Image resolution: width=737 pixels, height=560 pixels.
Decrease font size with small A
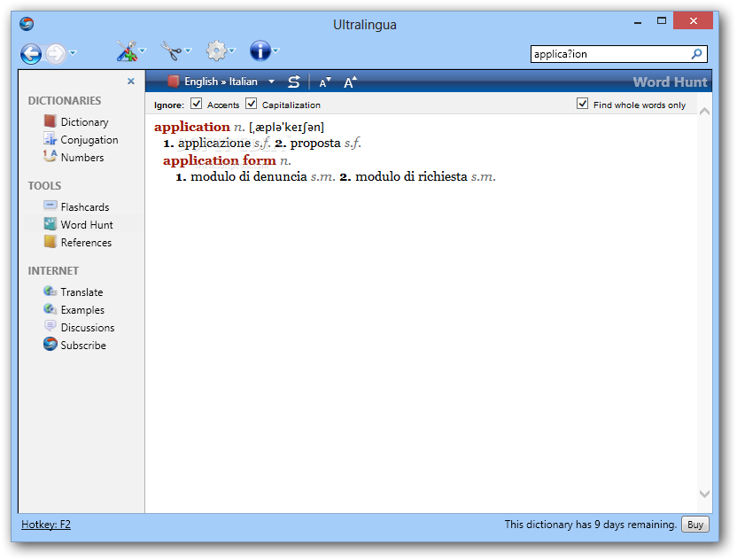tap(325, 82)
